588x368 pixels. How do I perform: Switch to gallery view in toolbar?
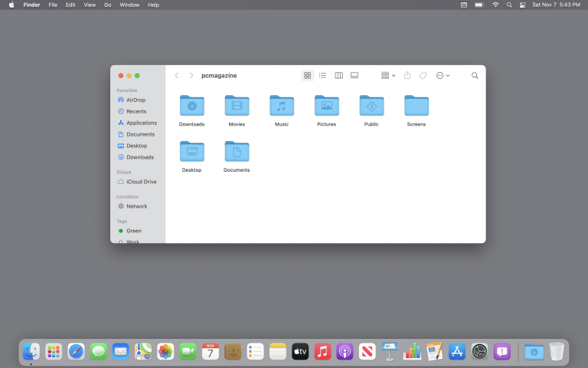point(354,76)
